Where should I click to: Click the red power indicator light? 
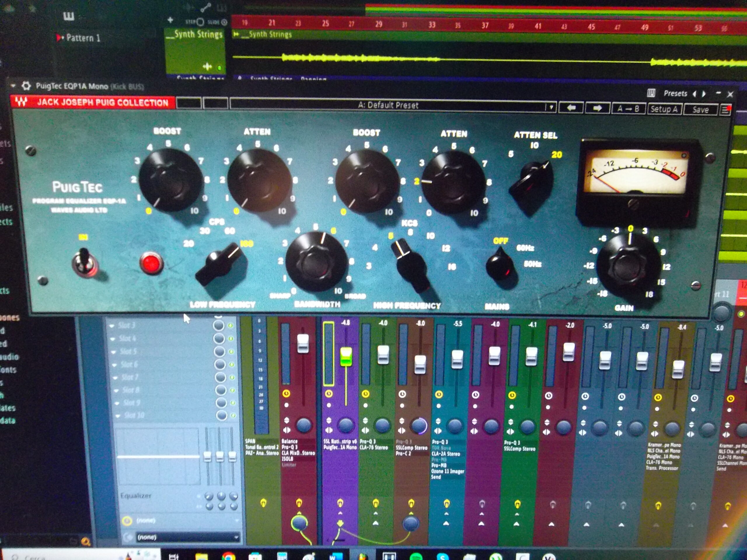pos(151,264)
